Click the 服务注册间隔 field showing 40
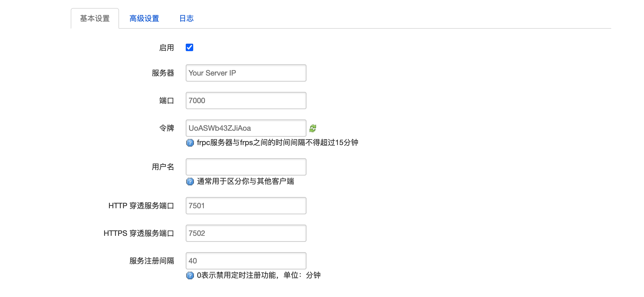Image resolution: width=644 pixels, height=297 pixels. (x=246, y=261)
